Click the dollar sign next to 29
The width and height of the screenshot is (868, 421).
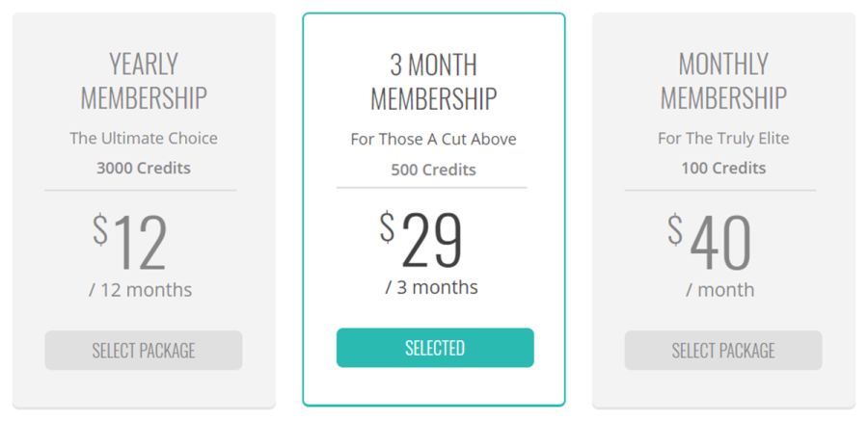388,227
